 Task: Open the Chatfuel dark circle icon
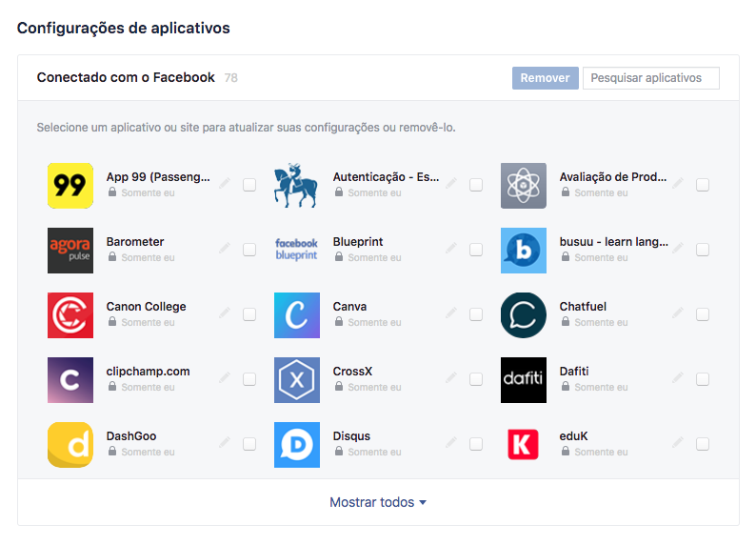(x=524, y=315)
